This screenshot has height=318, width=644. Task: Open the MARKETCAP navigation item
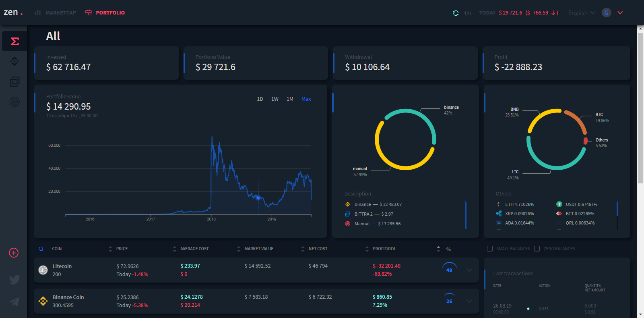(55, 13)
